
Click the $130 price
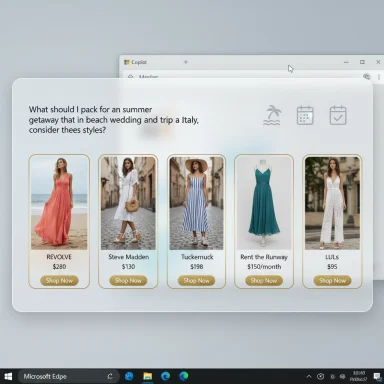(x=128, y=266)
